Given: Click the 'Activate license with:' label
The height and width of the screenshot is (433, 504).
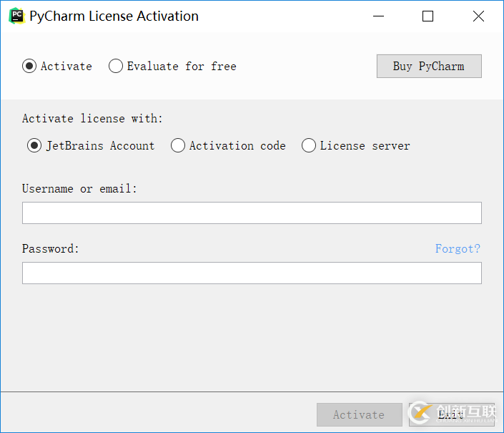Looking at the screenshot, I should pos(92,119).
